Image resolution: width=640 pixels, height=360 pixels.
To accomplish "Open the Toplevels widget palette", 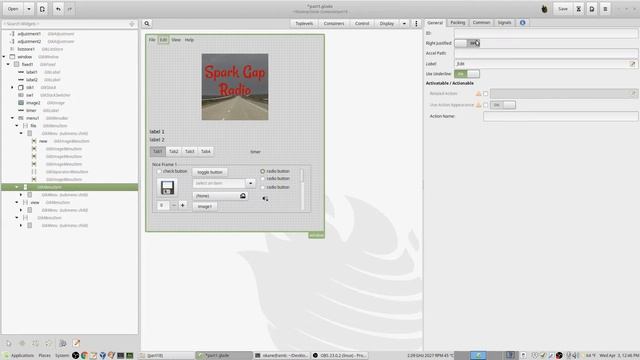I will (x=304, y=24).
